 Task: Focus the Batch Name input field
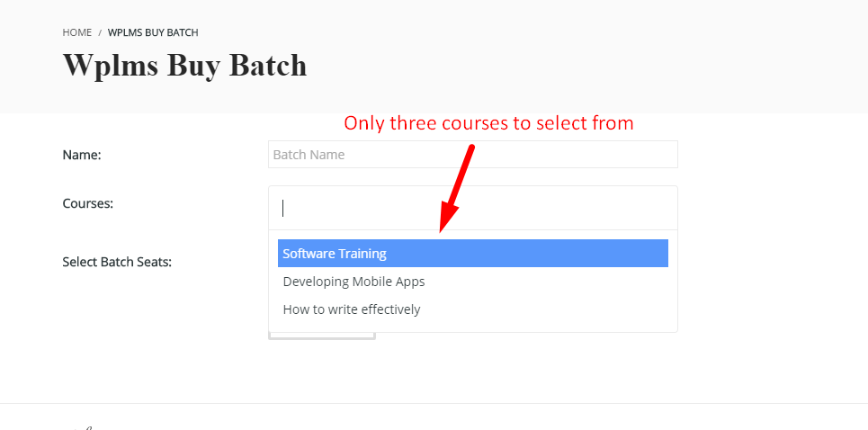pyautogui.click(x=473, y=155)
